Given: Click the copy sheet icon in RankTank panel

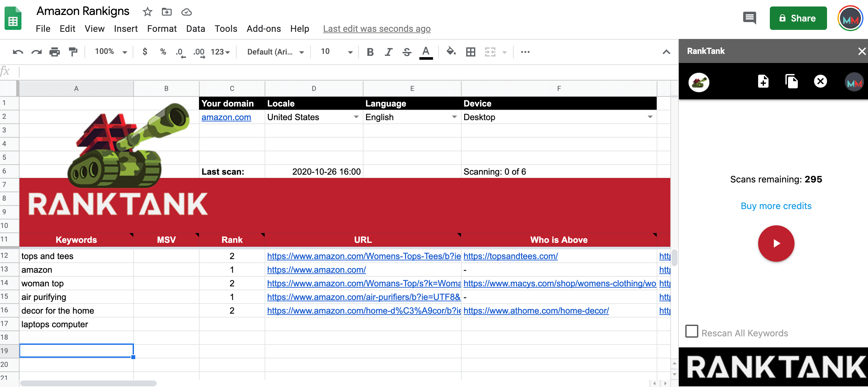Looking at the screenshot, I should tap(792, 81).
